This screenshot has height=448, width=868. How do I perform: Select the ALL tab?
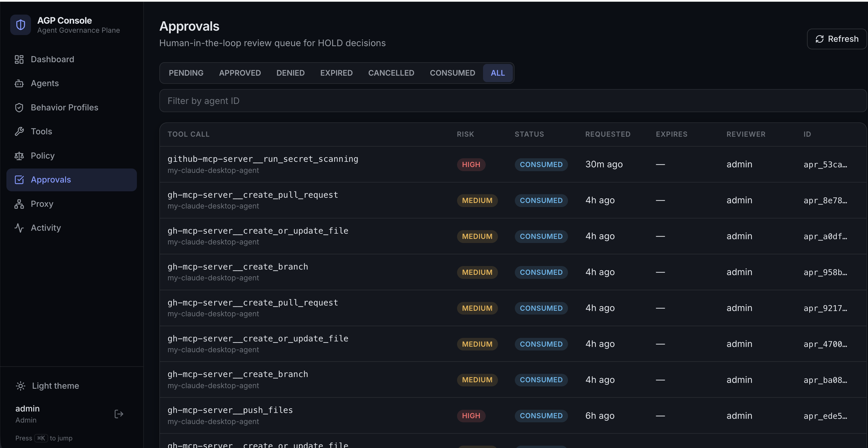coord(498,73)
